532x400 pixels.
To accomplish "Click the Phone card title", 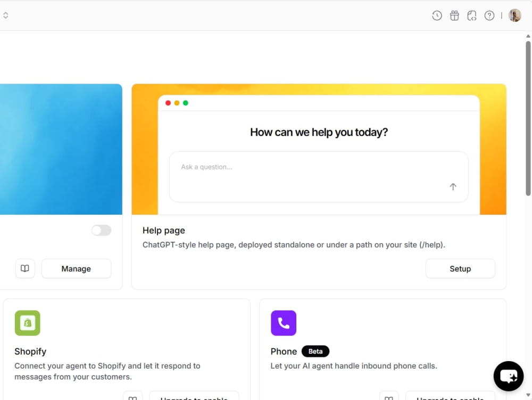I will (284, 352).
